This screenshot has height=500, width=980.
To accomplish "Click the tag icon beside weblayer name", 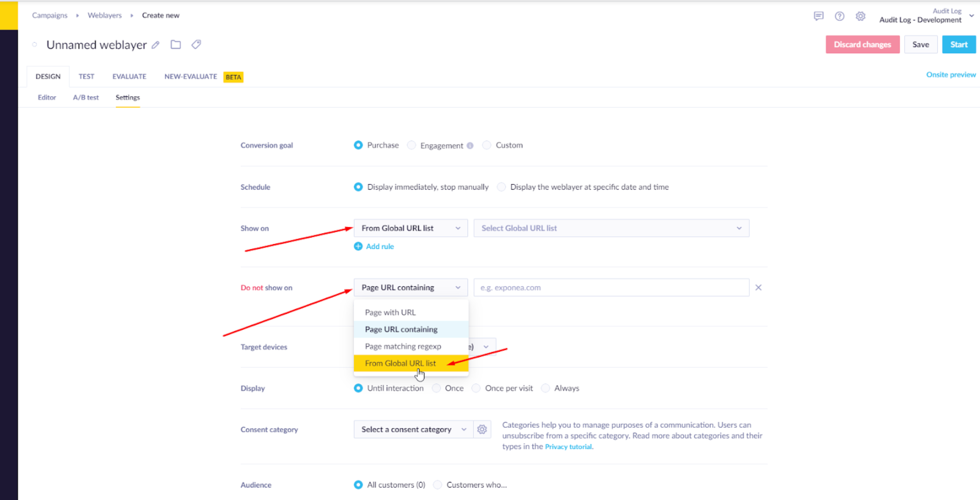I will tap(196, 44).
